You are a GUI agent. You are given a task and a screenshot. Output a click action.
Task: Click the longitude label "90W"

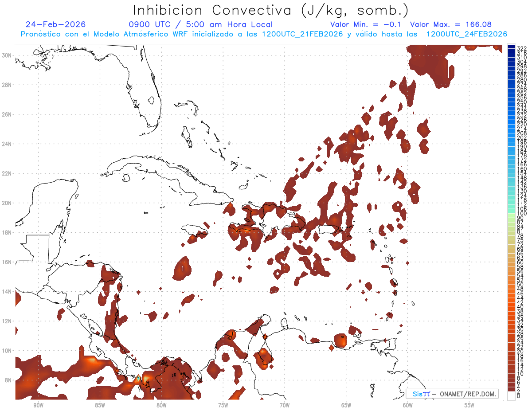38,405
